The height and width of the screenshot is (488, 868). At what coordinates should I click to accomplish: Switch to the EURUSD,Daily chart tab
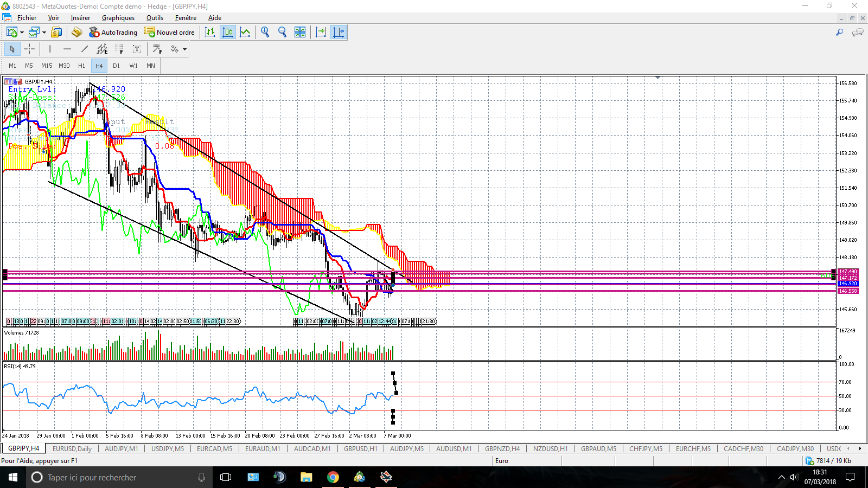coord(72,448)
